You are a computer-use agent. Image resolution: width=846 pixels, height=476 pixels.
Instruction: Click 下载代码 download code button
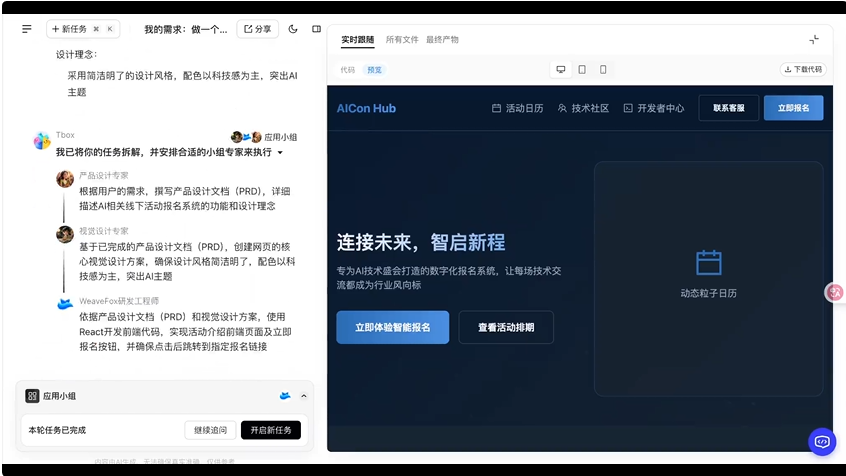pyautogui.click(x=803, y=69)
